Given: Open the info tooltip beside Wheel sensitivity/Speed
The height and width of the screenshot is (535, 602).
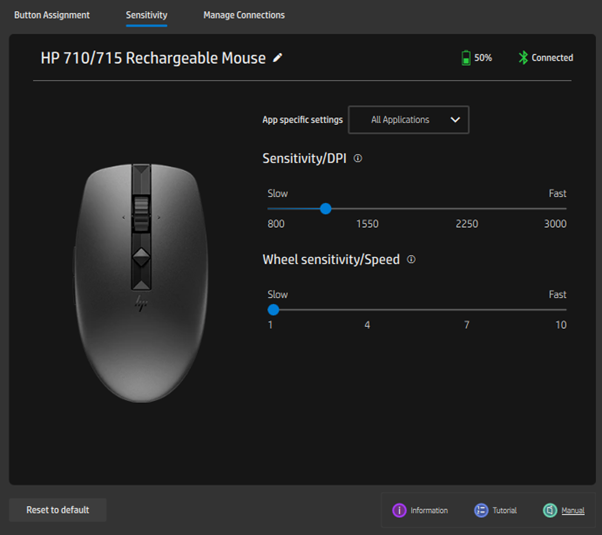Looking at the screenshot, I should point(411,260).
